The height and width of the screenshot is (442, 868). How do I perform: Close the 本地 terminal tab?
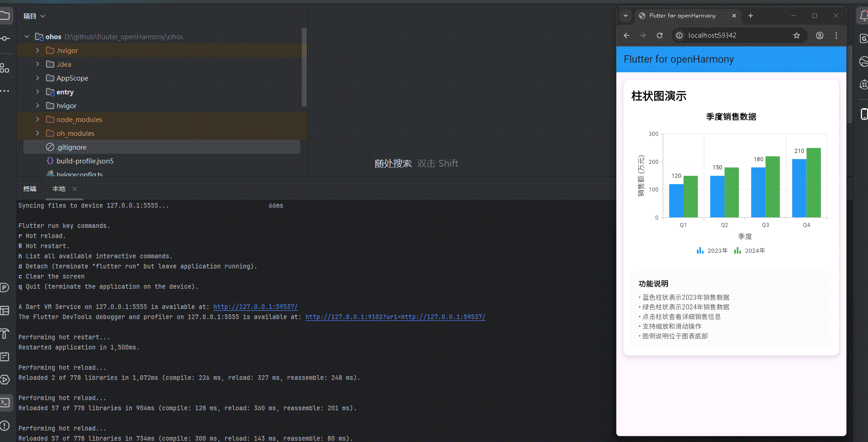[x=75, y=189]
